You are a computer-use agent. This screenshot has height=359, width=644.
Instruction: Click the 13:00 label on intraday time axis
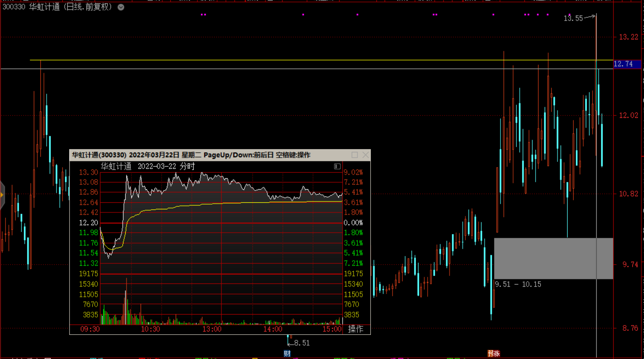(212, 329)
